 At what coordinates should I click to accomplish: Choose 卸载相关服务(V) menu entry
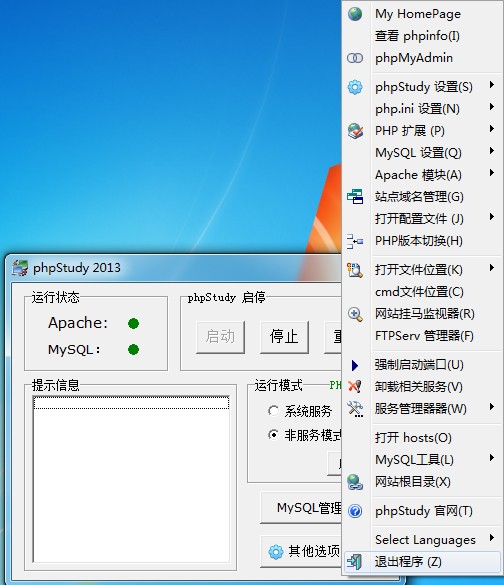[422, 387]
